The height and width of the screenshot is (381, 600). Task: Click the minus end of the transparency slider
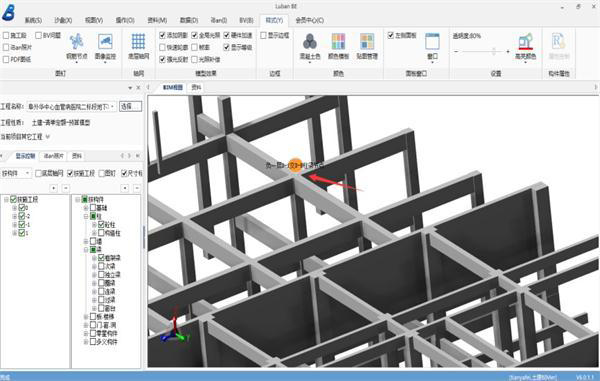coord(456,51)
